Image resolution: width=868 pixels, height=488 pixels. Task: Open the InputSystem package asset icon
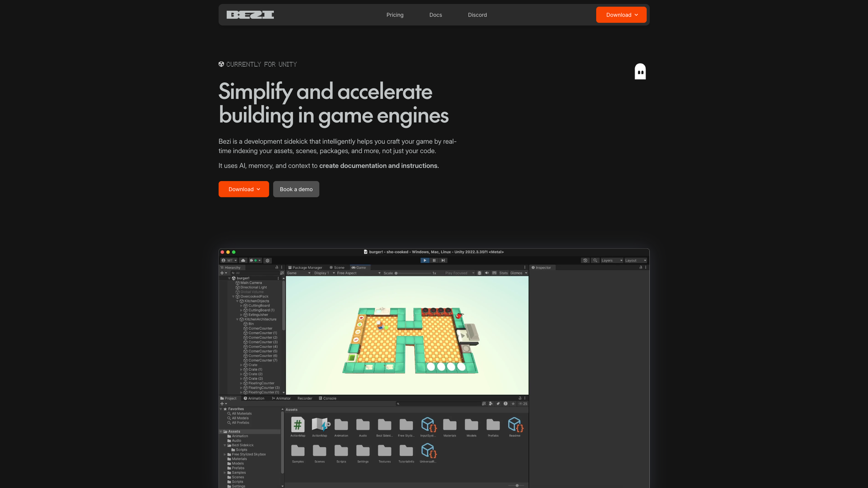[x=428, y=425]
